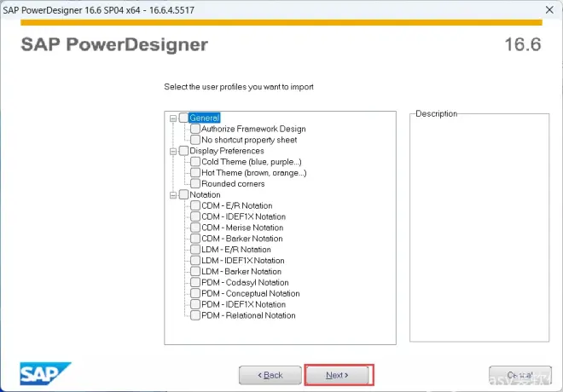Select PDM - Codasyl Notation label

245,283
